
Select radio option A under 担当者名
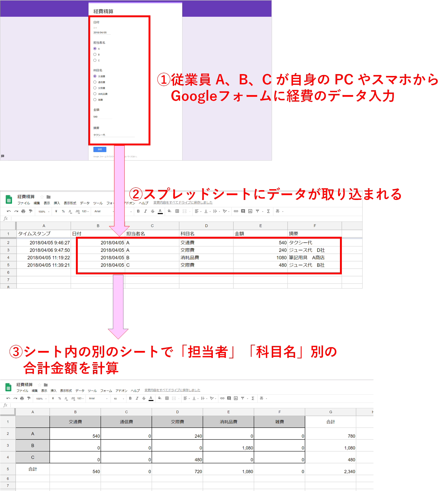(95, 49)
